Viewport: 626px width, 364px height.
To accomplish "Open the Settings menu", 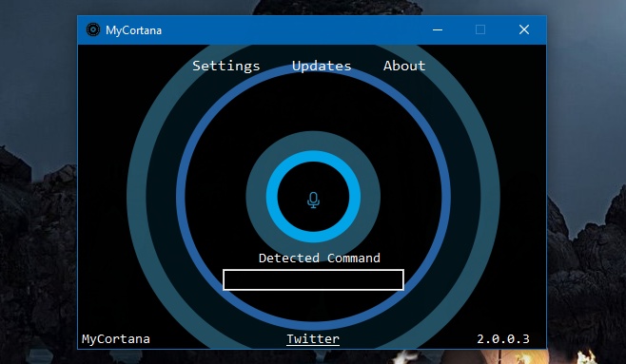I will point(226,66).
